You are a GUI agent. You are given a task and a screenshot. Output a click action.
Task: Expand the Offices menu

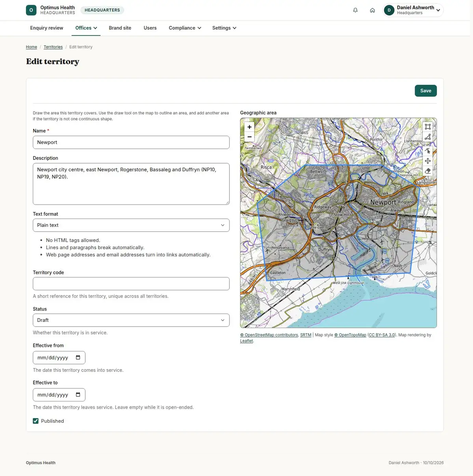[x=86, y=28]
